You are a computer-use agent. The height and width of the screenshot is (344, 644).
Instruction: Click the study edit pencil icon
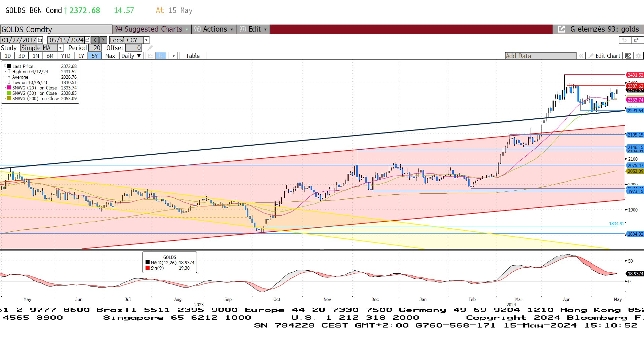150,48
